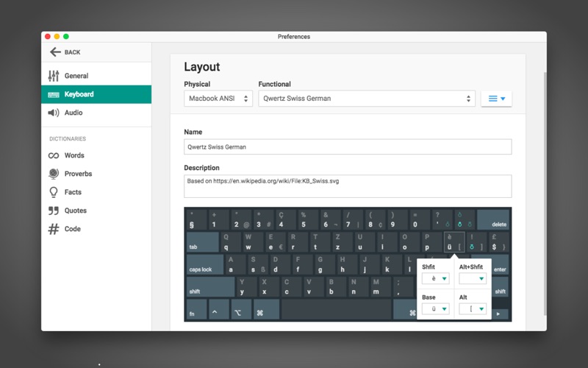Select the Code hash icon
Image resolution: width=588 pixels, height=368 pixels.
coord(54,229)
